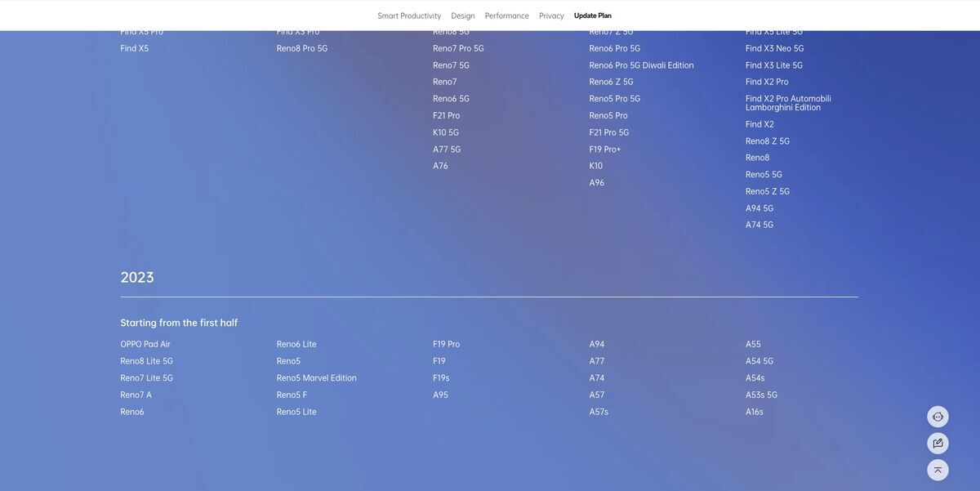Click 'Find X3 Neo 5G' entry
Viewport: 980px width, 491px height.
pos(775,48)
